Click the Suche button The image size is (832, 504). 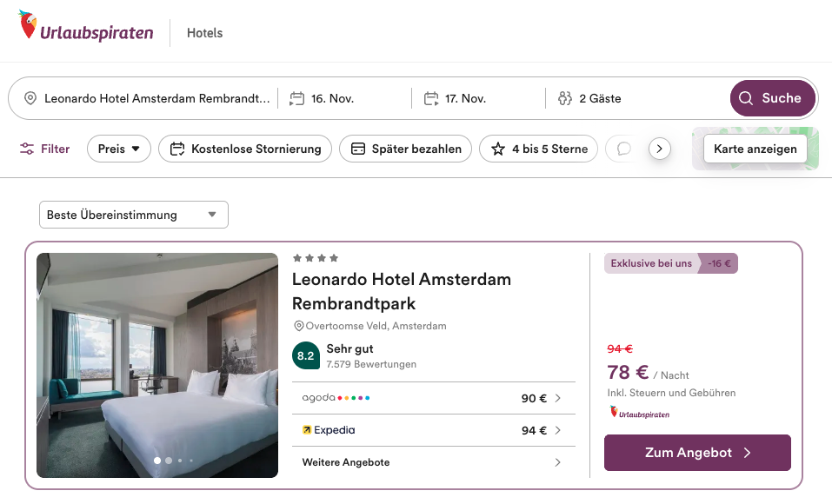click(x=772, y=98)
